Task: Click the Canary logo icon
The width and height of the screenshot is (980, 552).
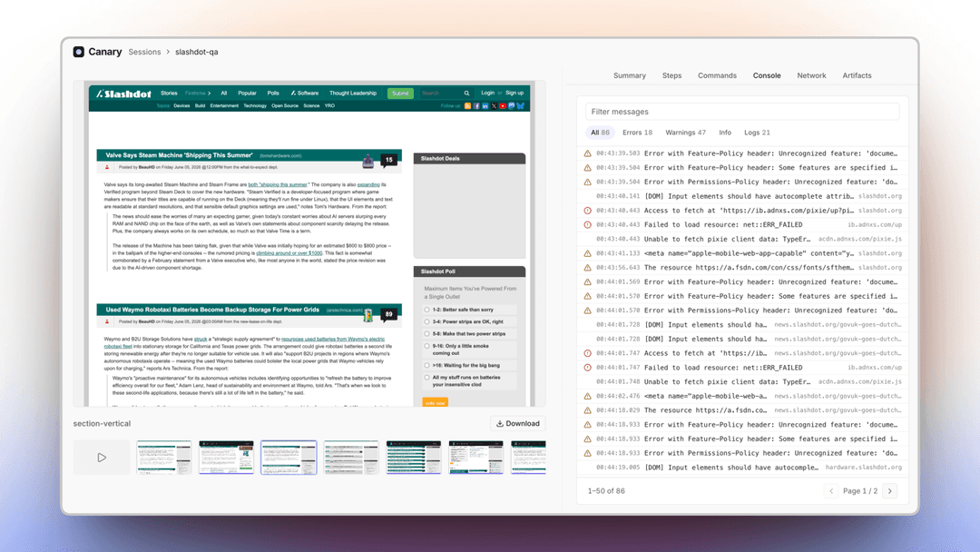Action: (x=78, y=52)
